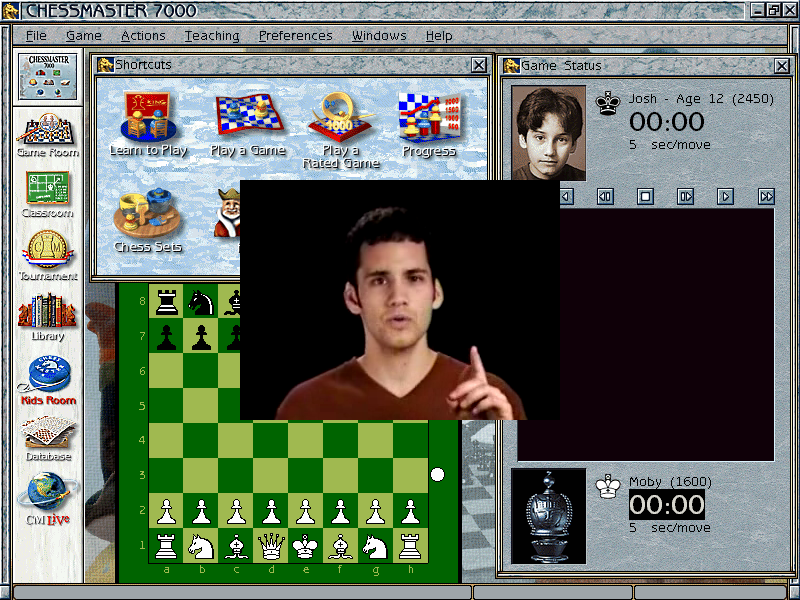Open the Game menu
Image resolution: width=800 pixels, height=600 pixels.
84,36
